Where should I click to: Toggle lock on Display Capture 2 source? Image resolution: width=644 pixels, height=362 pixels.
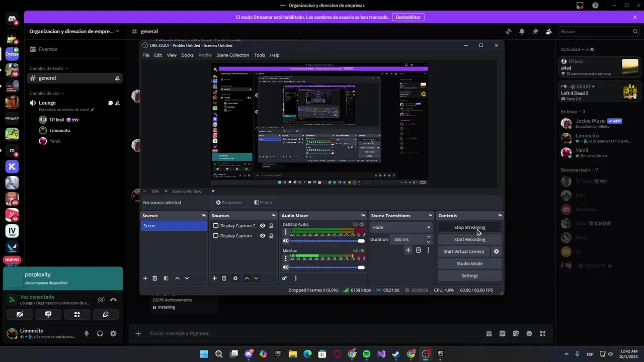(272, 226)
